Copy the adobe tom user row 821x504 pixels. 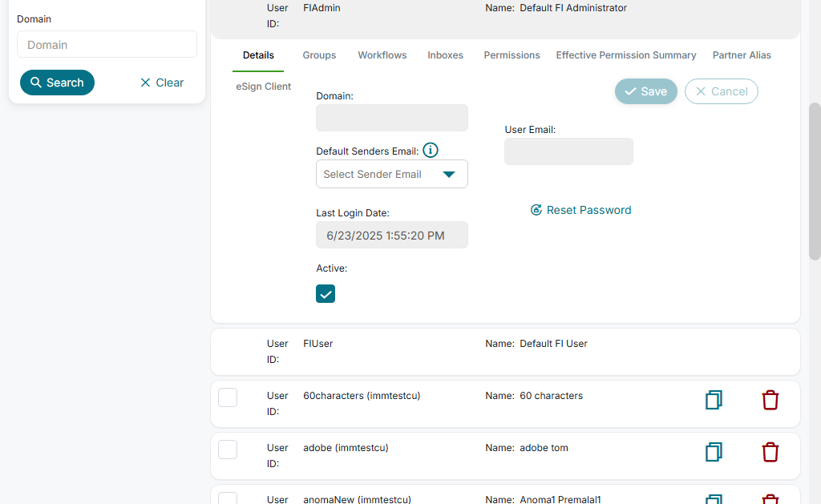tap(714, 452)
